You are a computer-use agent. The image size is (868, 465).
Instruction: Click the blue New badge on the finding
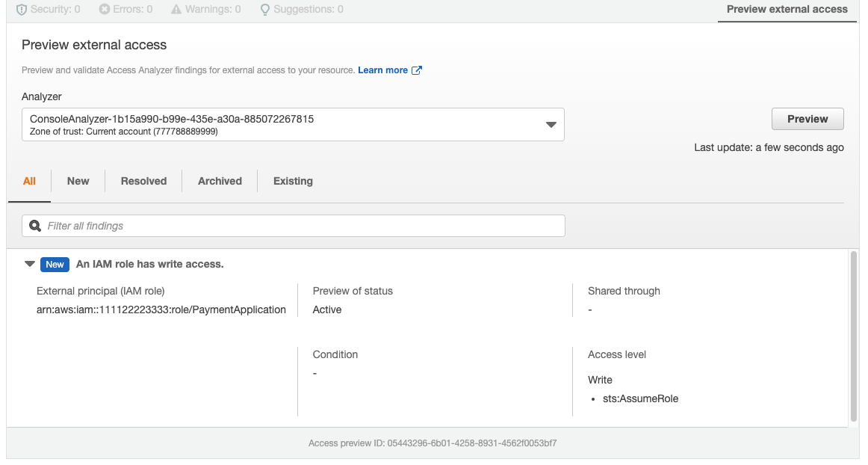click(x=55, y=264)
